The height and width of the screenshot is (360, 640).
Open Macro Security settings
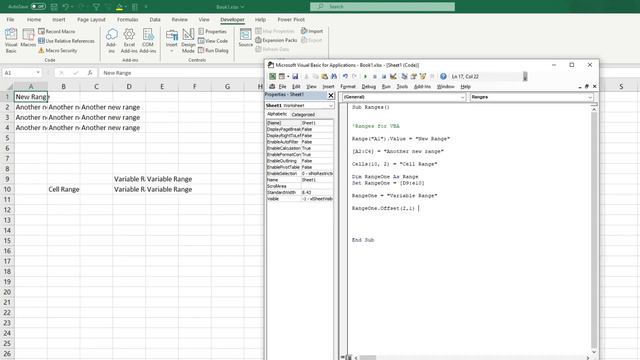(58, 51)
